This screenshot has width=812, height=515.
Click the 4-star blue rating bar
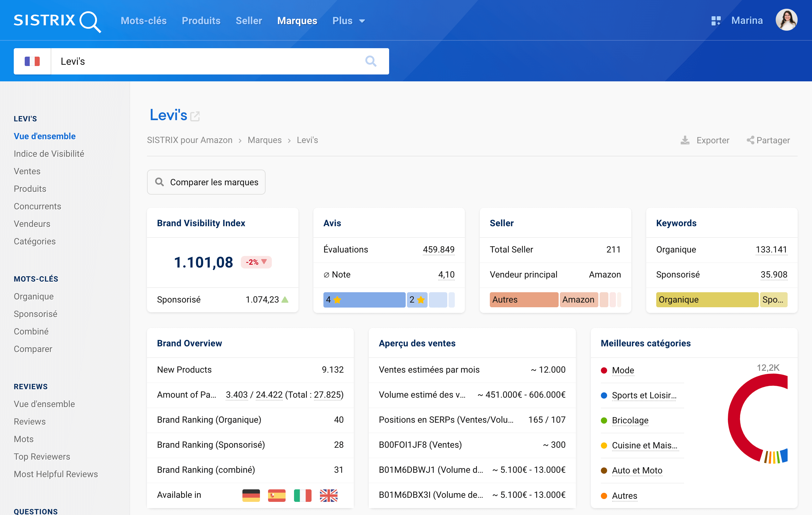364,299
